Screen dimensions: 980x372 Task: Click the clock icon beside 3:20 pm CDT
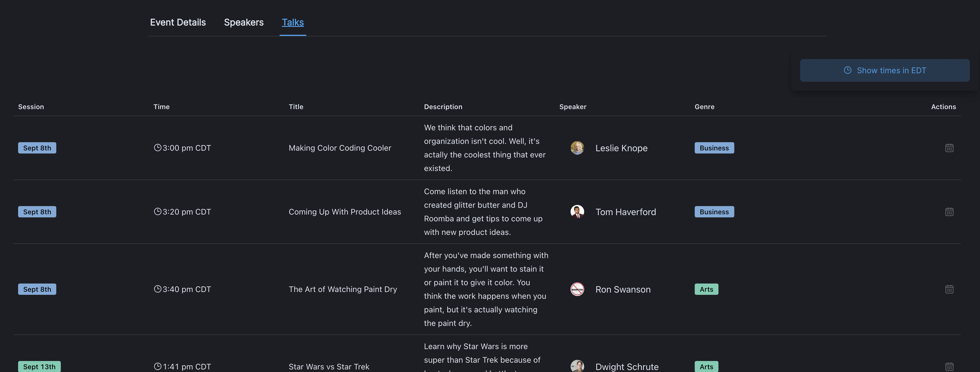click(x=157, y=211)
